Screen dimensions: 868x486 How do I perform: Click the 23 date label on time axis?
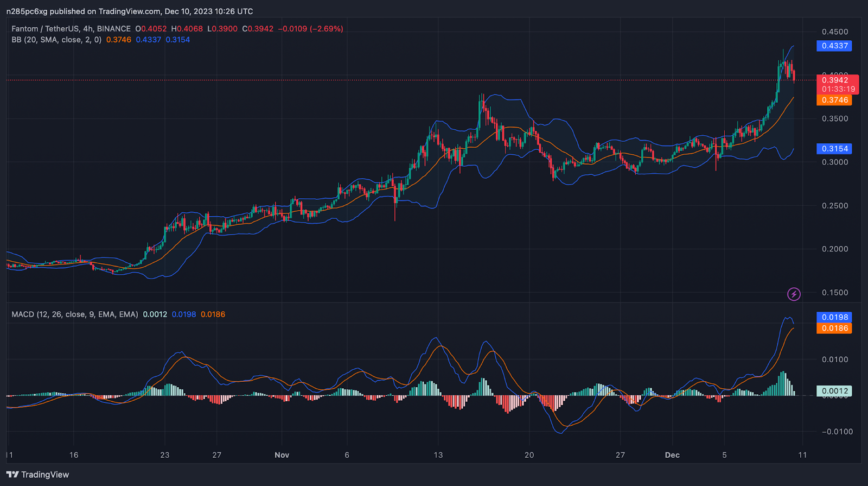pos(165,455)
